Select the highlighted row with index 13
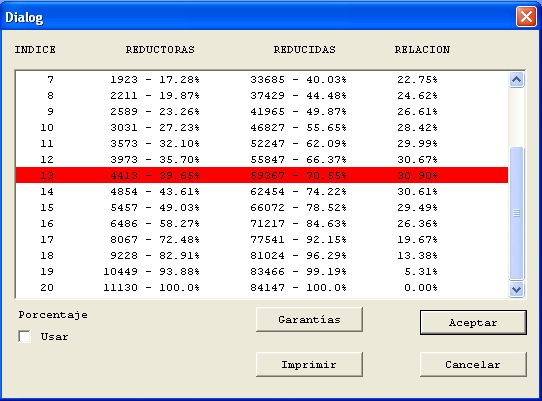This screenshot has height=401, width=542. coord(262,175)
